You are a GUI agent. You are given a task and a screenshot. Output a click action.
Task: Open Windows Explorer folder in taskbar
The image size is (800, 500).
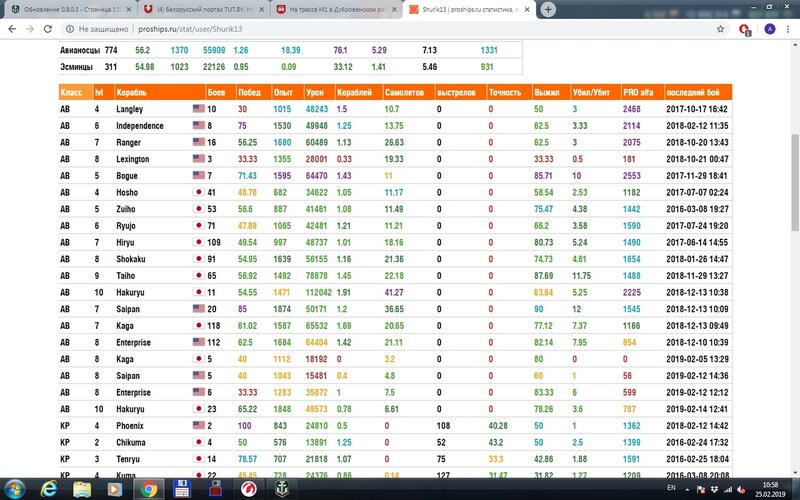(x=83, y=487)
